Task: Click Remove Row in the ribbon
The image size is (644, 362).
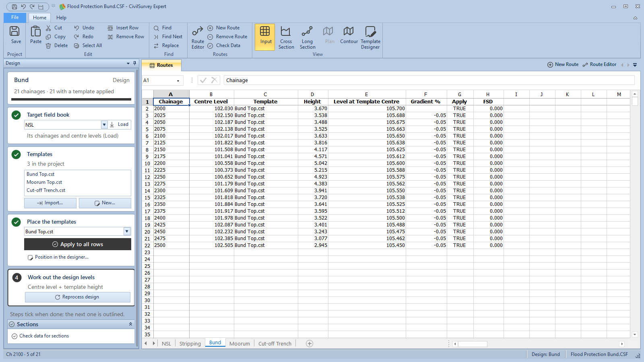Action: pyautogui.click(x=126, y=37)
